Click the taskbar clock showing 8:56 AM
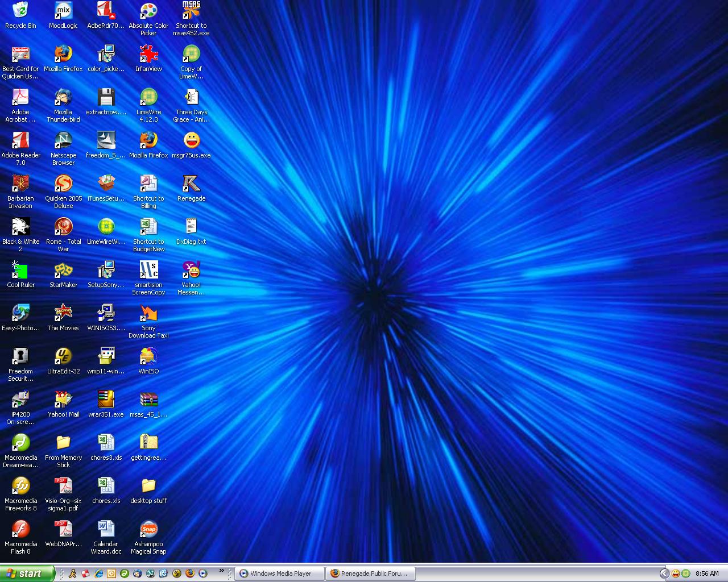Screen dimensions: 728x582 pos(707,573)
